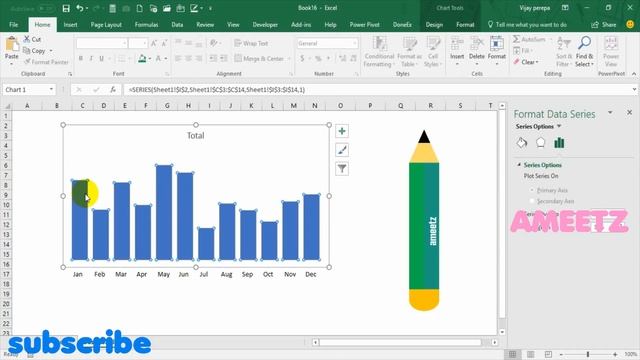This screenshot has height=360, width=640.
Task: Switch to Normal view in the status bar
Action: [512, 354]
